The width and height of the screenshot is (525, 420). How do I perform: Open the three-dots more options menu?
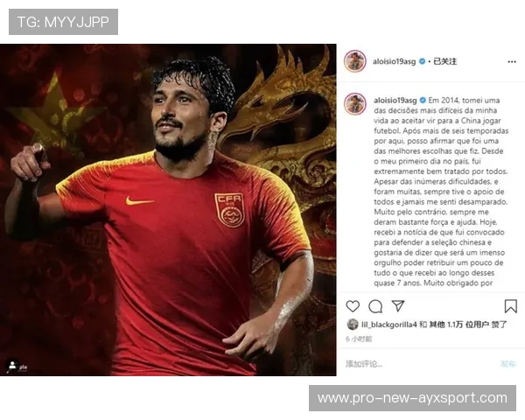click(x=512, y=61)
